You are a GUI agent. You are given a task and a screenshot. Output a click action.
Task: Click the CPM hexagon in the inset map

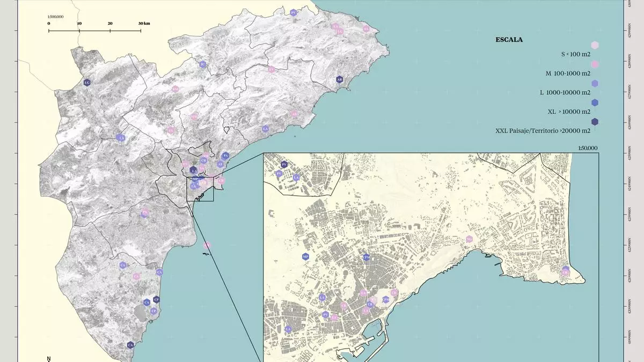(x=366, y=257)
